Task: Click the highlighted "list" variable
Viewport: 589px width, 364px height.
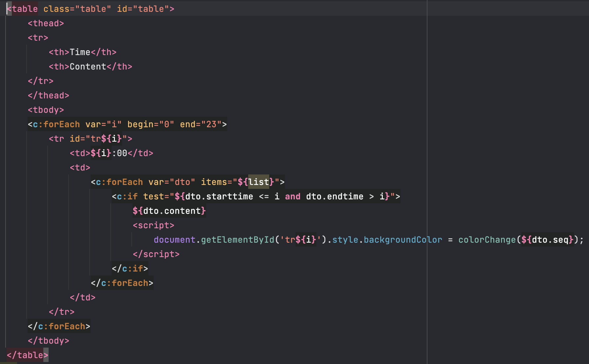Action: [x=258, y=182]
